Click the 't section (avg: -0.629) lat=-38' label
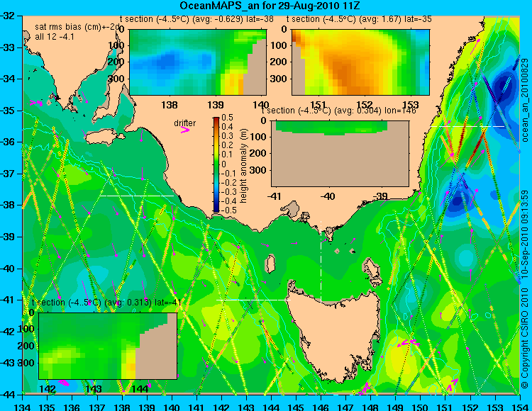 196,19
